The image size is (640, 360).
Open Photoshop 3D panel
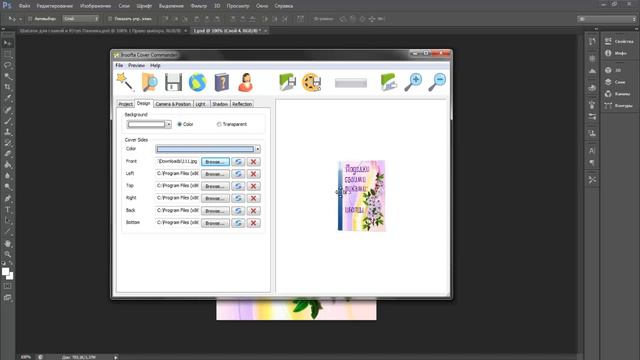coord(613,70)
